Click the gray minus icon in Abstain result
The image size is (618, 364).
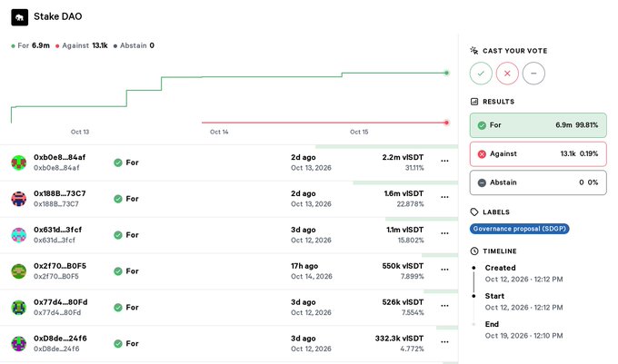pos(482,183)
